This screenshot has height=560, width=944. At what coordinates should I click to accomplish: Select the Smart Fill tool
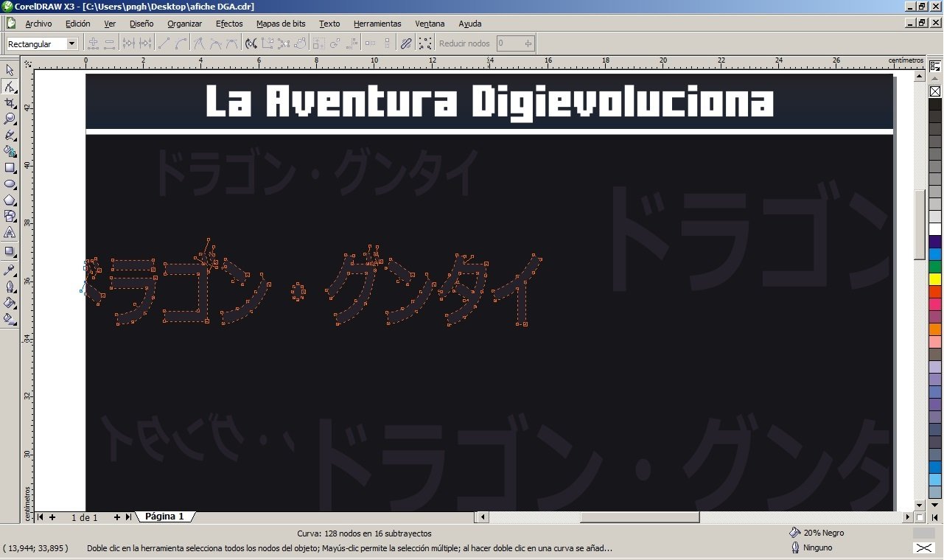tap(10, 152)
